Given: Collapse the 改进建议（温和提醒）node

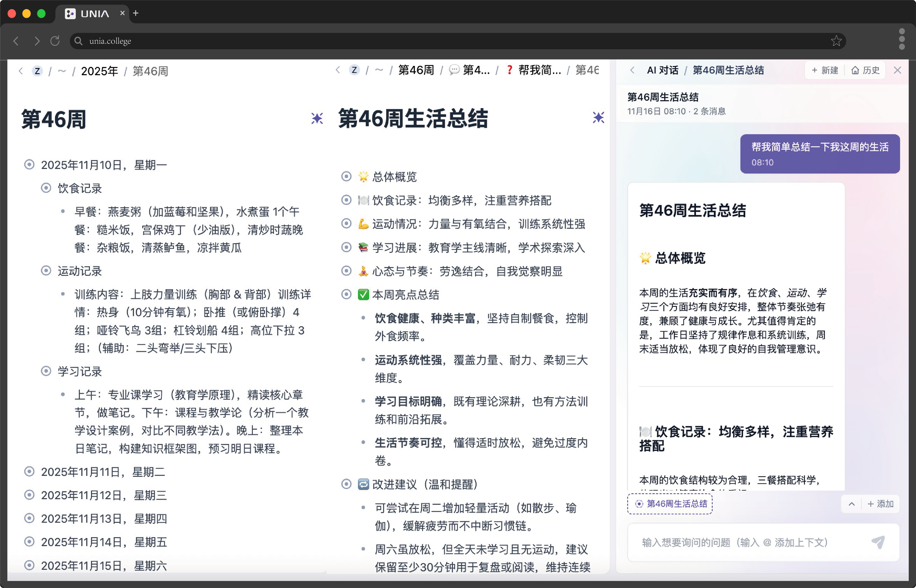Looking at the screenshot, I should tap(346, 484).
